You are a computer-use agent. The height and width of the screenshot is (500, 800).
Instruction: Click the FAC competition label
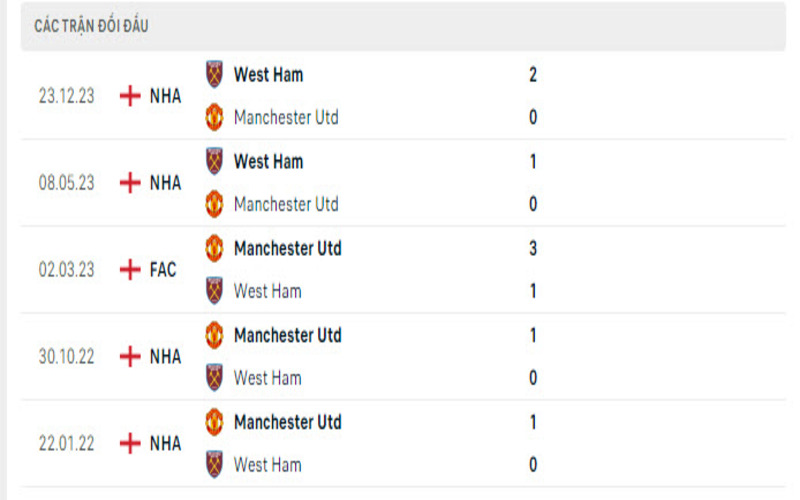coord(163,270)
